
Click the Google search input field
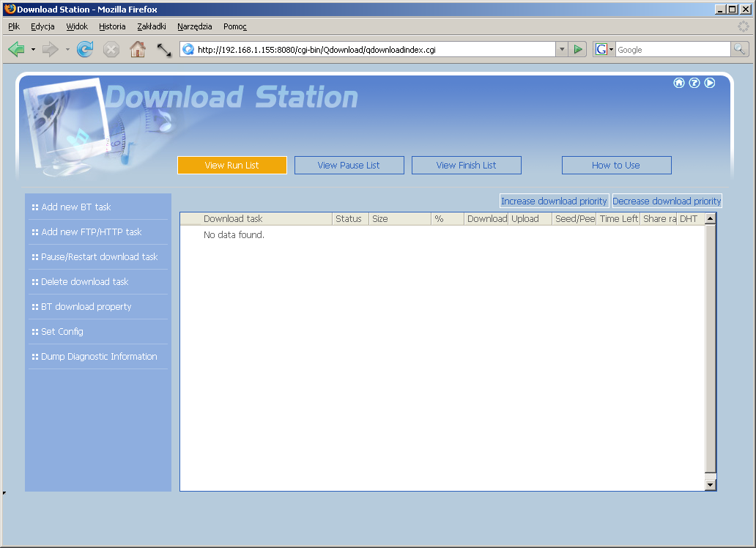[672, 49]
